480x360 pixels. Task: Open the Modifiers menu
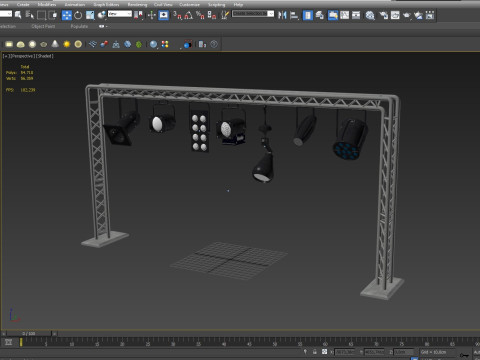coord(47,4)
